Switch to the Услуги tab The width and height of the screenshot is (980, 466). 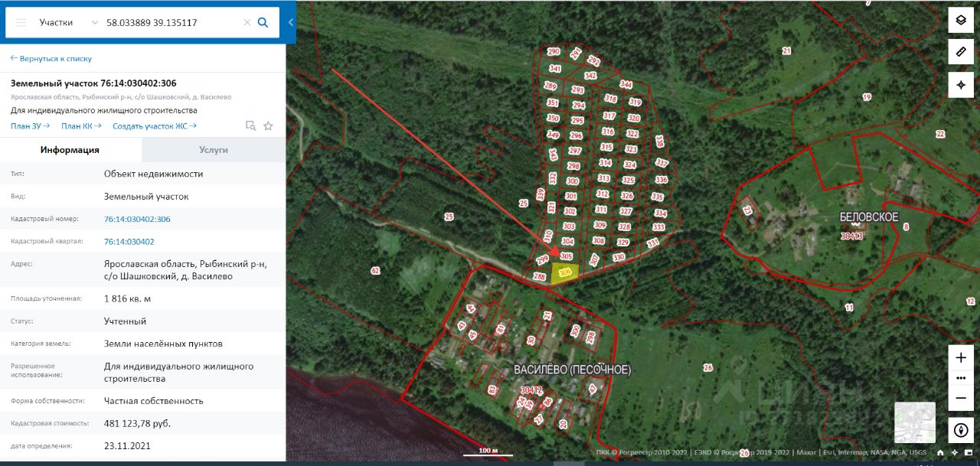click(214, 150)
